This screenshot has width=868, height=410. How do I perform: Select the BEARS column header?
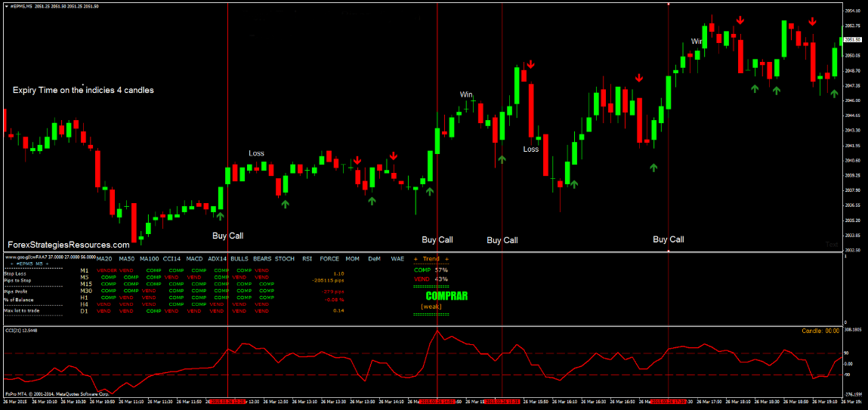(262, 258)
